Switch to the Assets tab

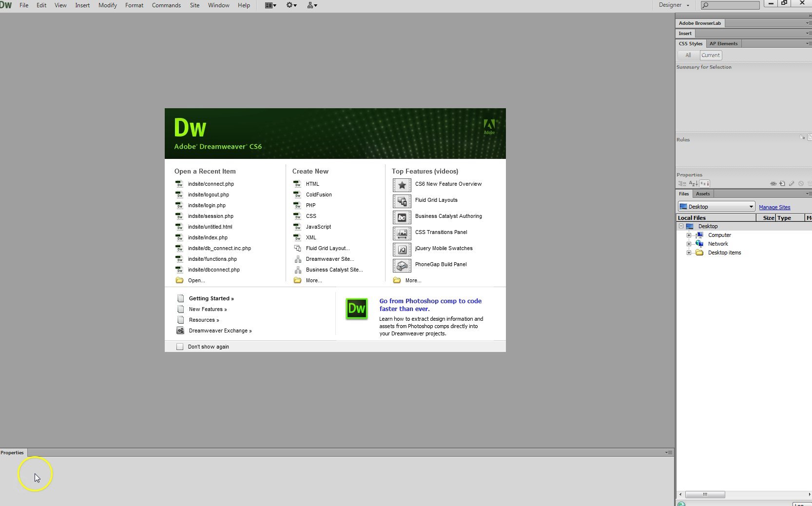[x=703, y=194]
